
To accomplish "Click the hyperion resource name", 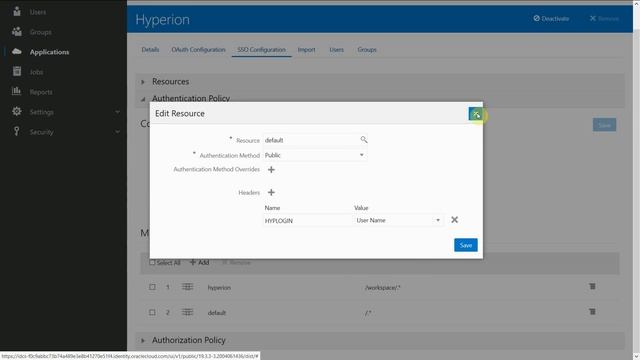I will coord(219,287).
